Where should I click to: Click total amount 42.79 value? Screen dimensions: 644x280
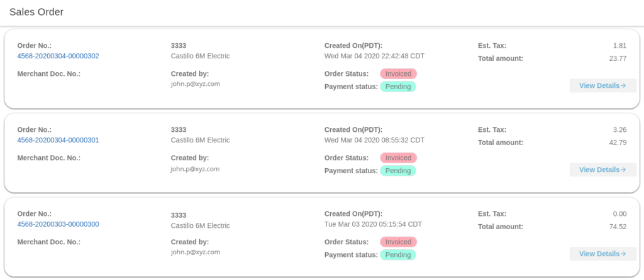(618, 143)
